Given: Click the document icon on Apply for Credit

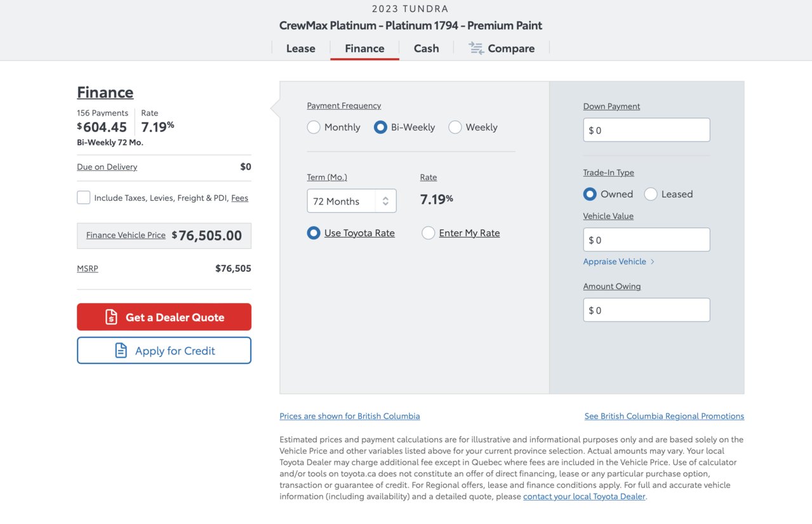Looking at the screenshot, I should pyautogui.click(x=121, y=351).
